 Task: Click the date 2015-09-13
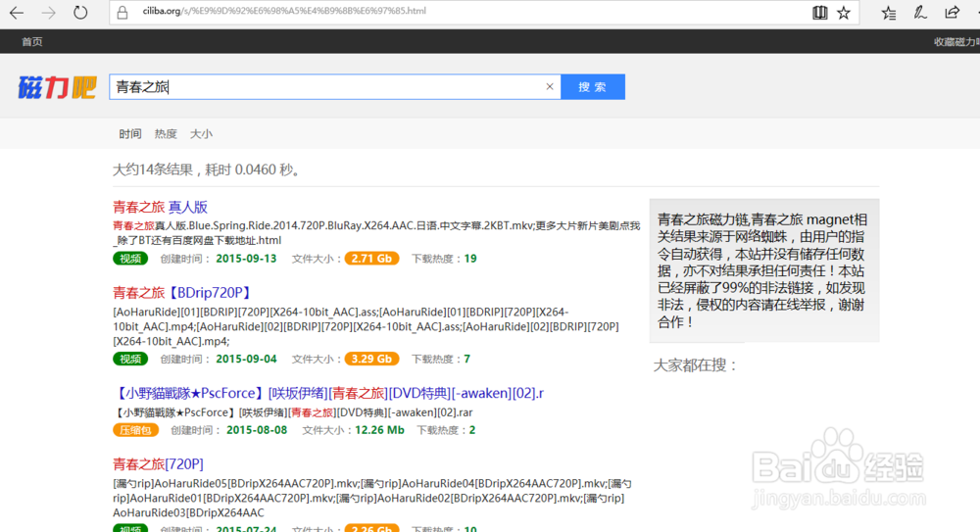pos(246,259)
